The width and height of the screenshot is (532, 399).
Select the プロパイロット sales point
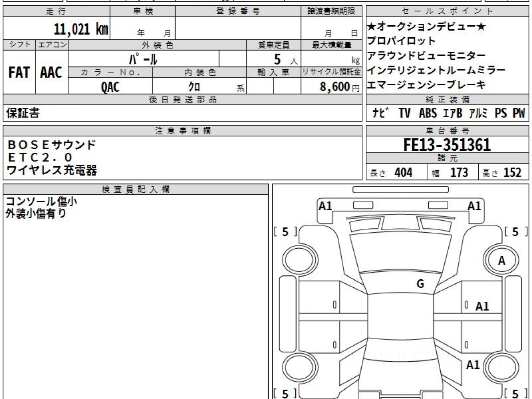coord(401,41)
